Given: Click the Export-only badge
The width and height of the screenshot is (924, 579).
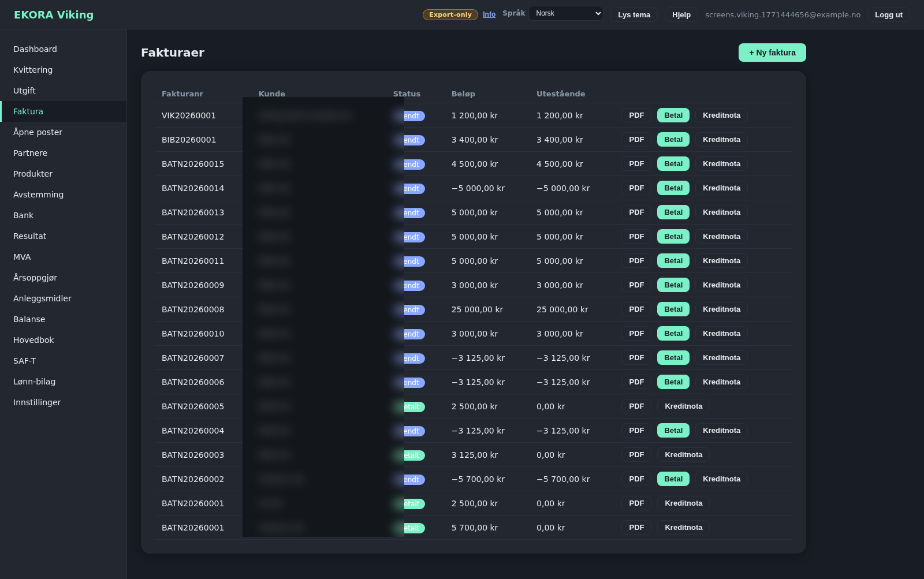Looking at the screenshot, I should (x=450, y=15).
